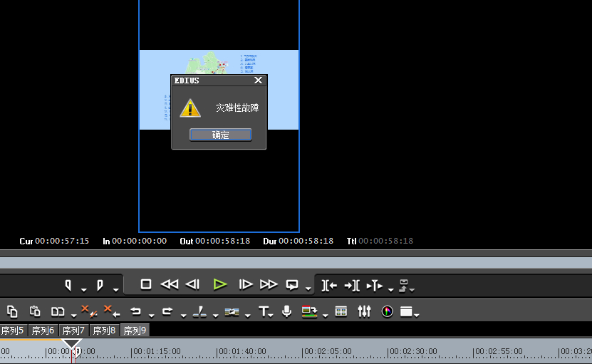Add a cut point with razor icon
The height and width of the screenshot is (364, 592).
coord(199,311)
